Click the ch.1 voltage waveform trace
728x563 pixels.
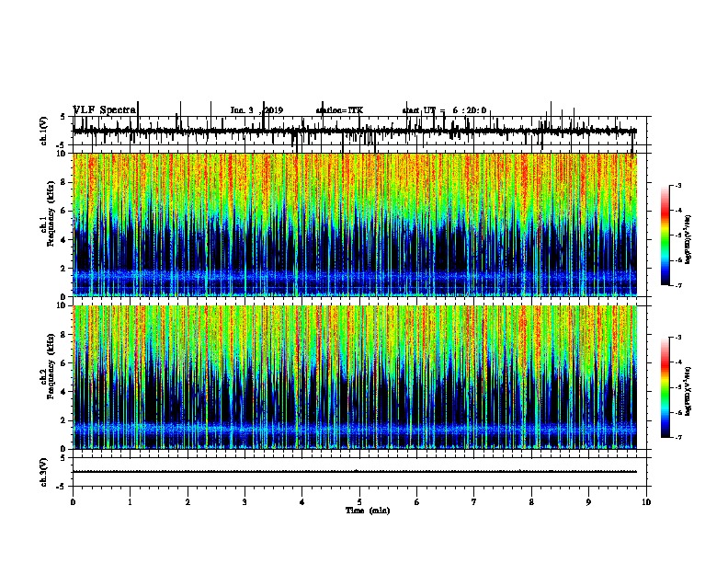click(355, 131)
